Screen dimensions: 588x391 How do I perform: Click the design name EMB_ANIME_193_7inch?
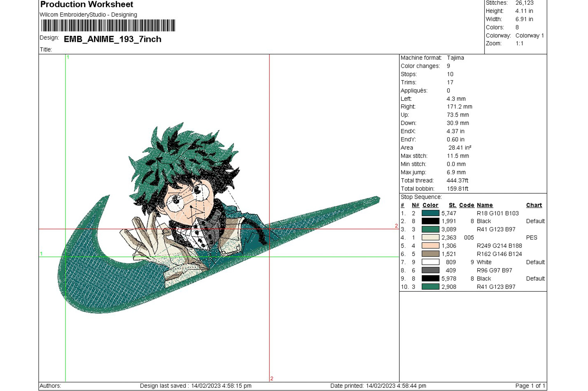click(x=113, y=39)
